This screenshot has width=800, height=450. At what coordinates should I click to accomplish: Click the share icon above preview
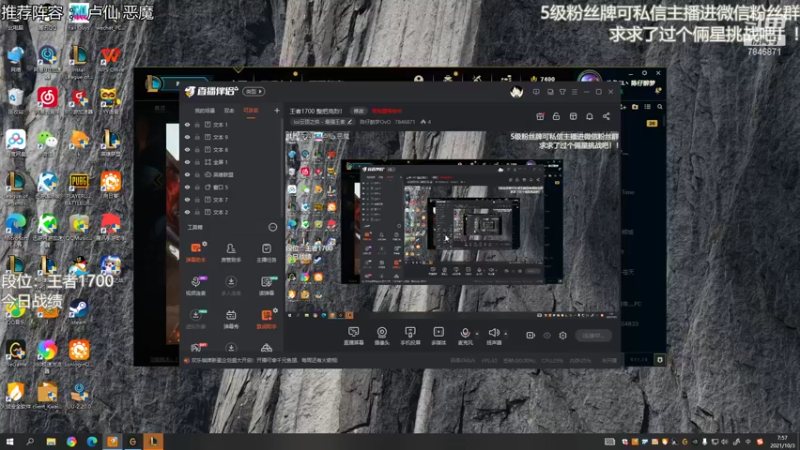606,116
